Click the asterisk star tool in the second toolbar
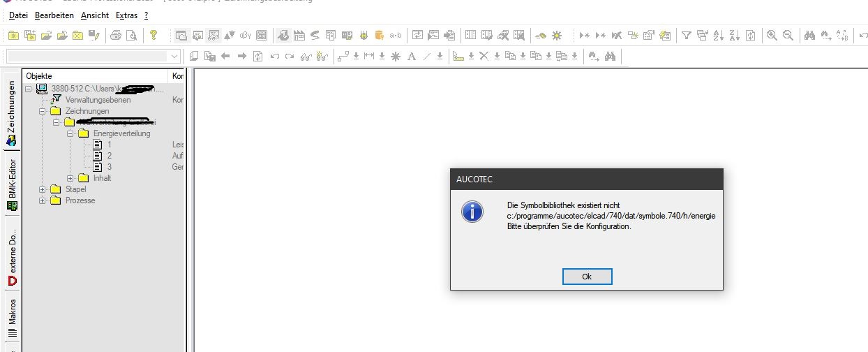 pyautogui.click(x=396, y=57)
